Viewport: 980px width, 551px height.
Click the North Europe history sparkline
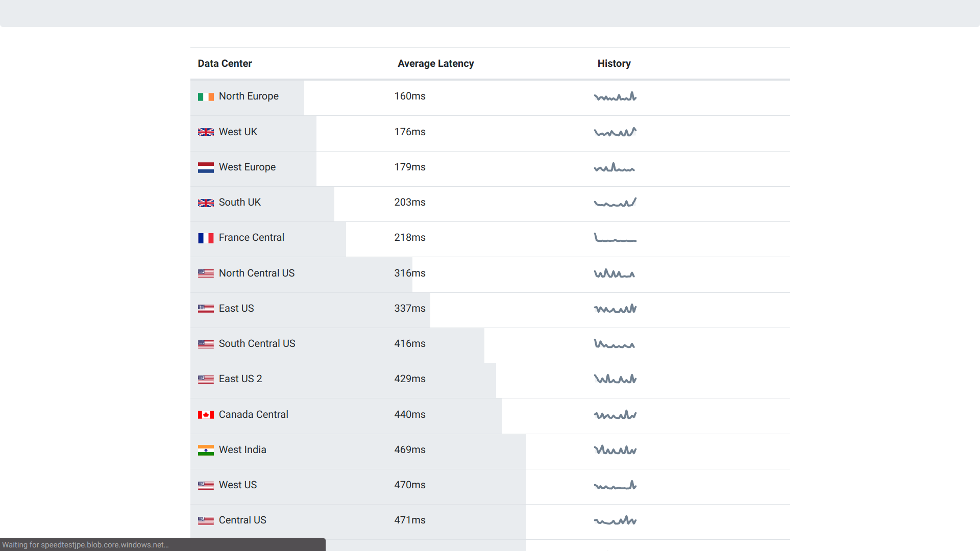click(x=615, y=96)
